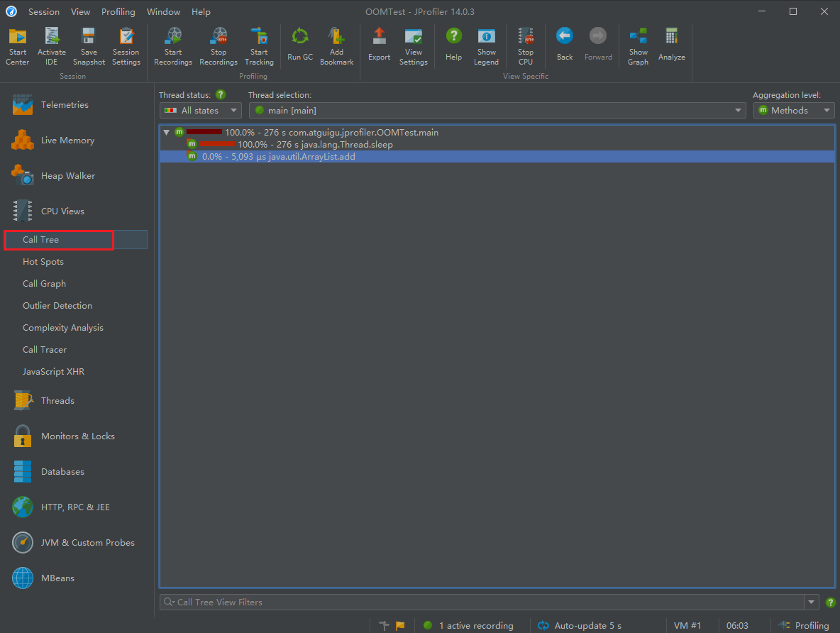
Task: Open the Start Center
Action: (x=17, y=47)
